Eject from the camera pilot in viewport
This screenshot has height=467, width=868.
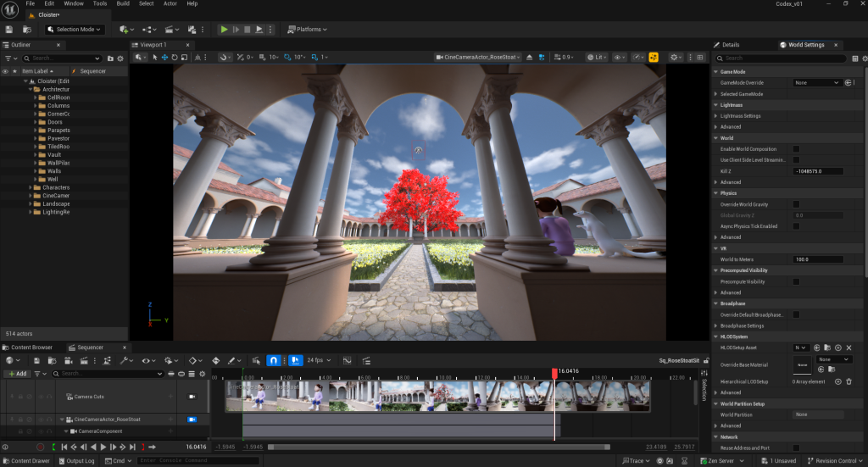click(x=530, y=58)
